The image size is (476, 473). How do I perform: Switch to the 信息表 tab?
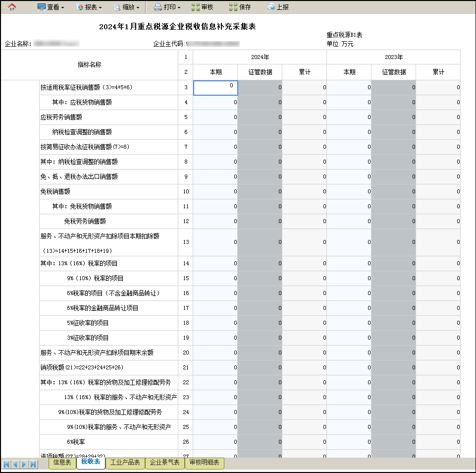click(x=62, y=463)
